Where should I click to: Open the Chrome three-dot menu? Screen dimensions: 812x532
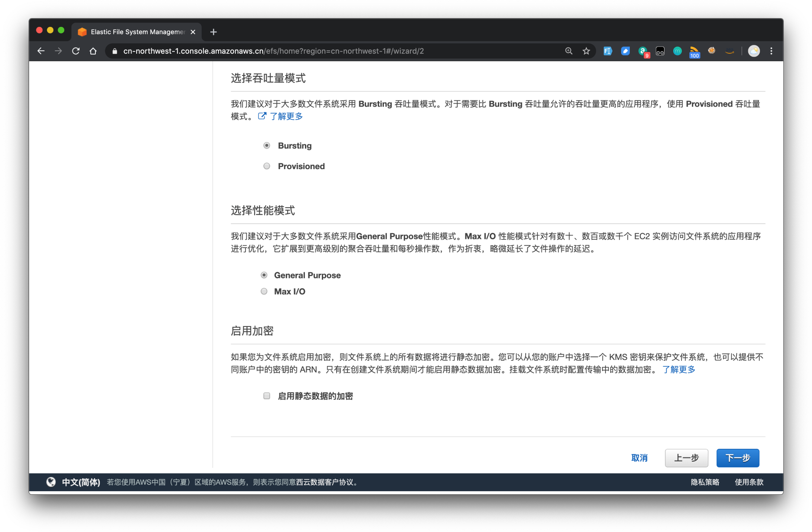point(771,51)
